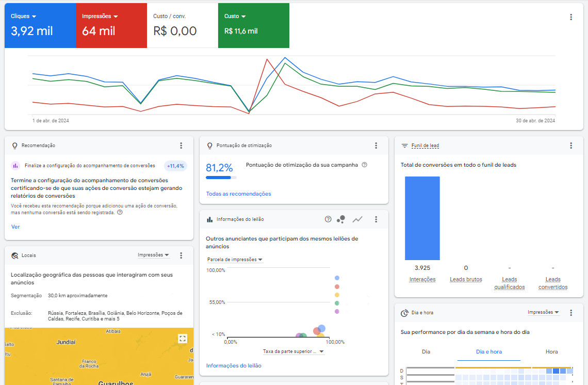Open the overview chart's three-dot menu

tap(571, 17)
